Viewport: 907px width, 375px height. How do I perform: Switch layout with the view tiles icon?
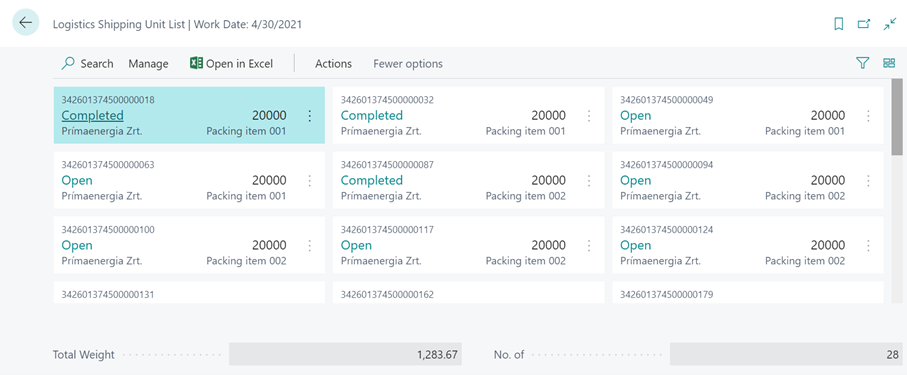click(889, 63)
